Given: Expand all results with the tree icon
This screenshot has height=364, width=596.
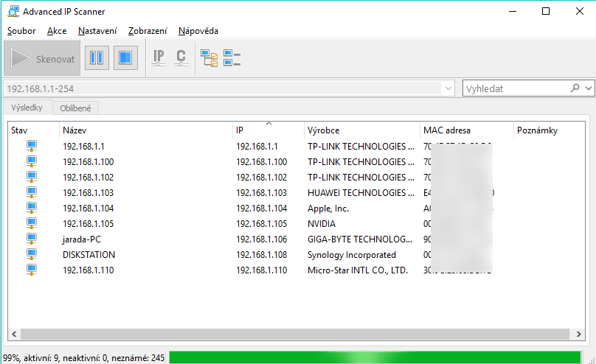Looking at the screenshot, I should 209,58.
